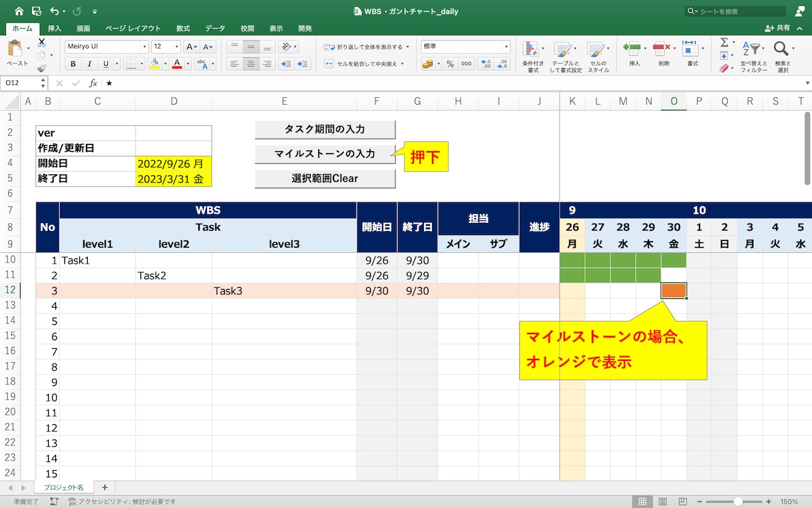Click the font color A icon
The image size is (812, 508).
[x=176, y=64]
